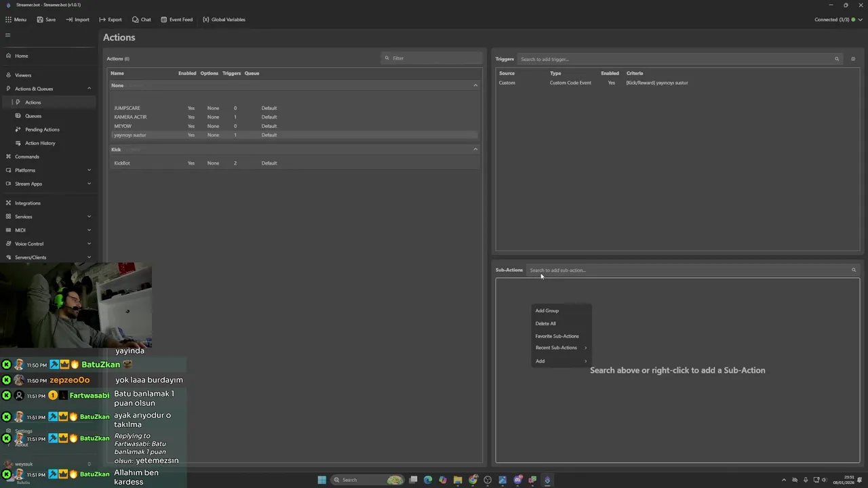Click Import in the top toolbar
868x488 pixels.
[77, 20]
